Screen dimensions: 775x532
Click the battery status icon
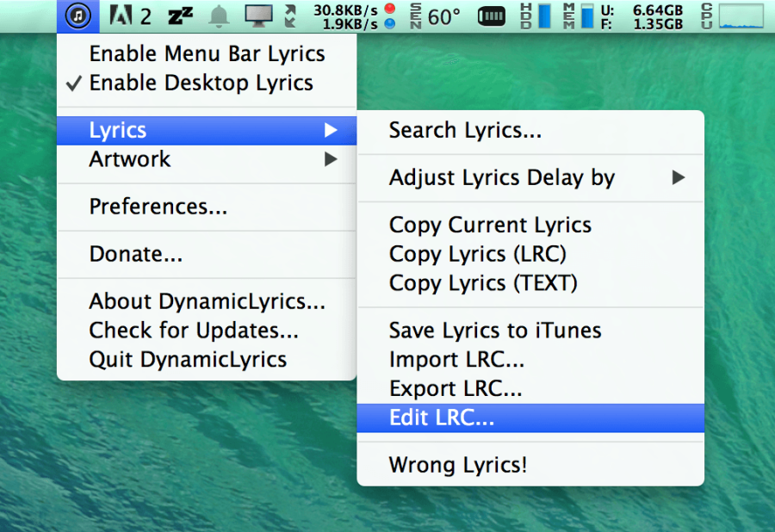[491, 15]
